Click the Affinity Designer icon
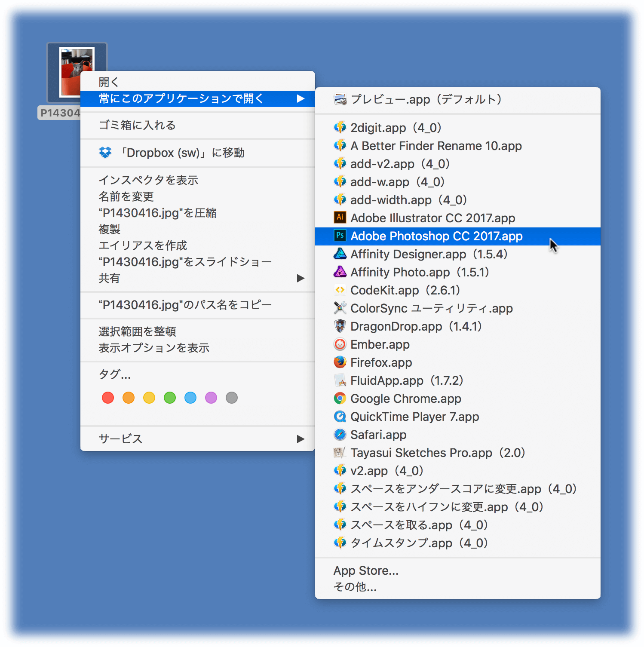This screenshot has width=644, height=647. (340, 254)
